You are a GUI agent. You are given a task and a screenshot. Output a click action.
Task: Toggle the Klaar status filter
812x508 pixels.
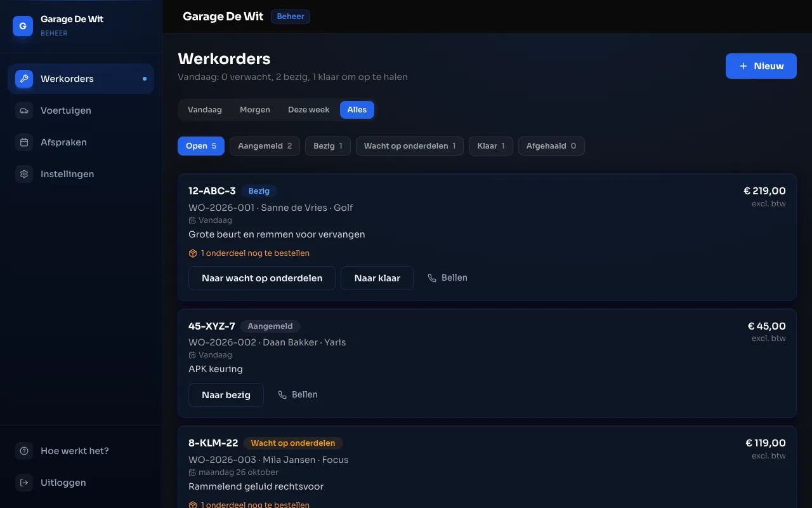click(x=491, y=146)
